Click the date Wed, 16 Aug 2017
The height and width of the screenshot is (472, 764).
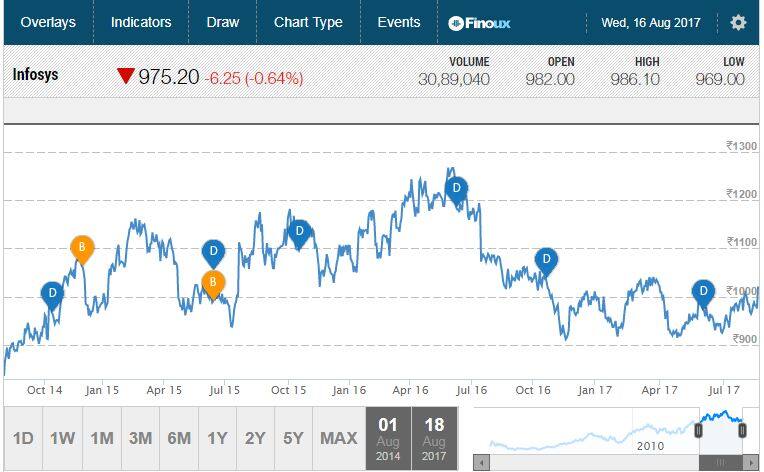[650, 22]
